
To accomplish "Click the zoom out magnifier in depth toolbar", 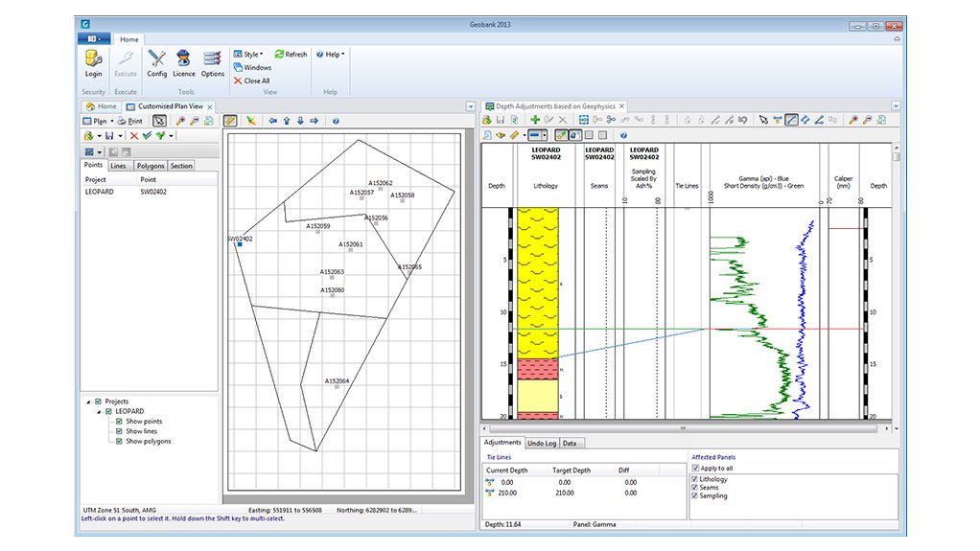I will pyautogui.click(x=868, y=120).
